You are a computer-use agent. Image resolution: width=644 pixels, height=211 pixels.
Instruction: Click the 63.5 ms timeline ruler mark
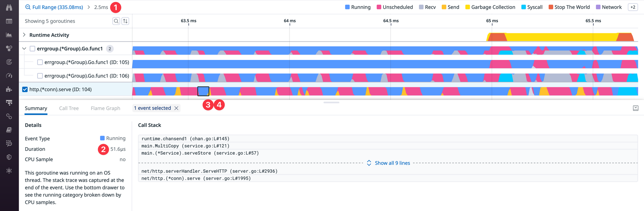point(189,21)
